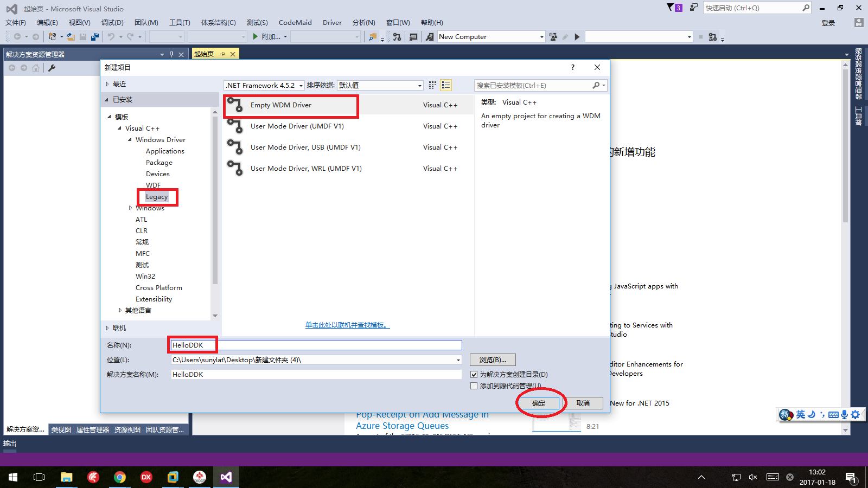Click the New Project toolbar icon
The height and width of the screenshot is (488, 868).
[x=52, y=37]
